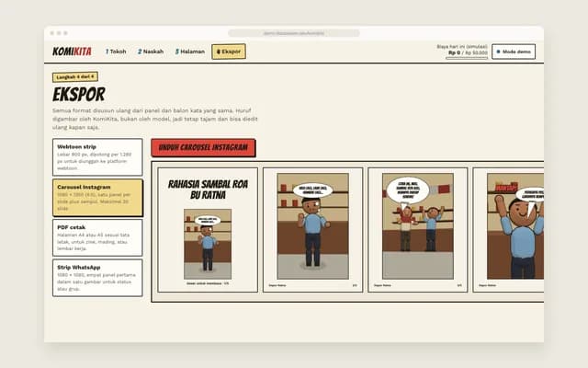Choose the Strip WhatsApp export format

[97, 278]
